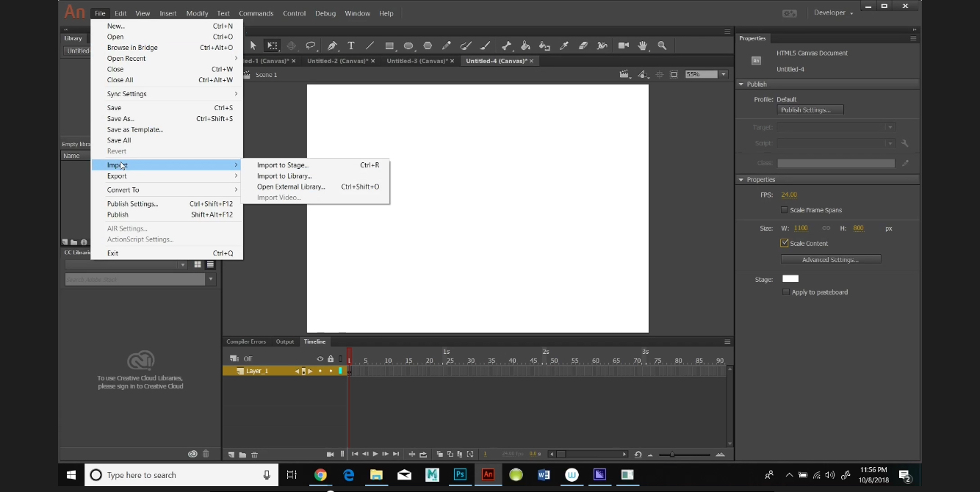Uncheck the Apply to pasteboard option
Viewport: 980px width, 492px height.
point(785,292)
